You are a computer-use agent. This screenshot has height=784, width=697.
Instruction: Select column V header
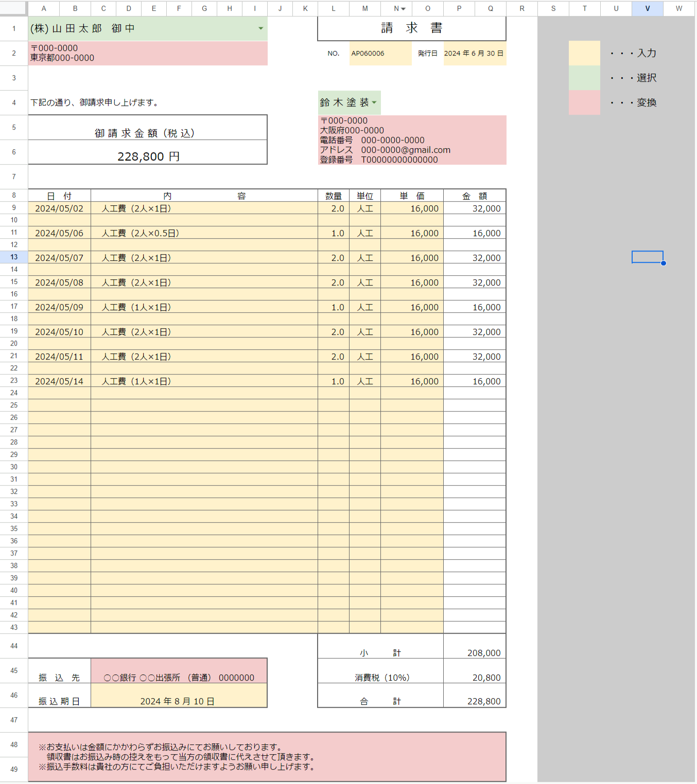[x=647, y=8]
